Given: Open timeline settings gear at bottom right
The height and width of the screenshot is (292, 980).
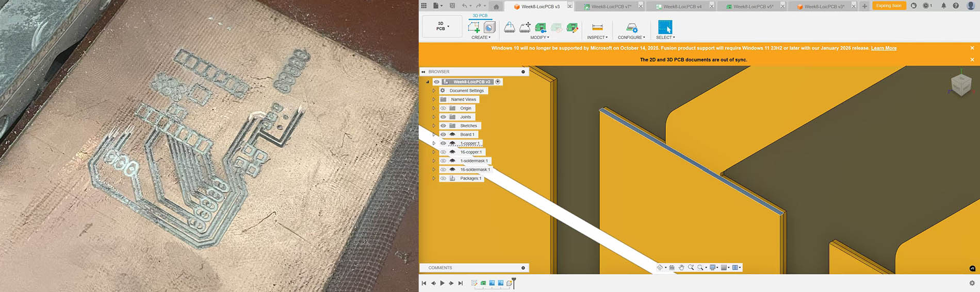Looking at the screenshot, I should pyautogui.click(x=972, y=283).
